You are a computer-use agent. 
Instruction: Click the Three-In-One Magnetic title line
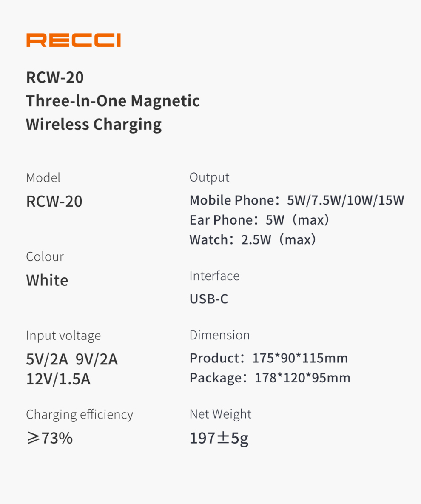(113, 101)
